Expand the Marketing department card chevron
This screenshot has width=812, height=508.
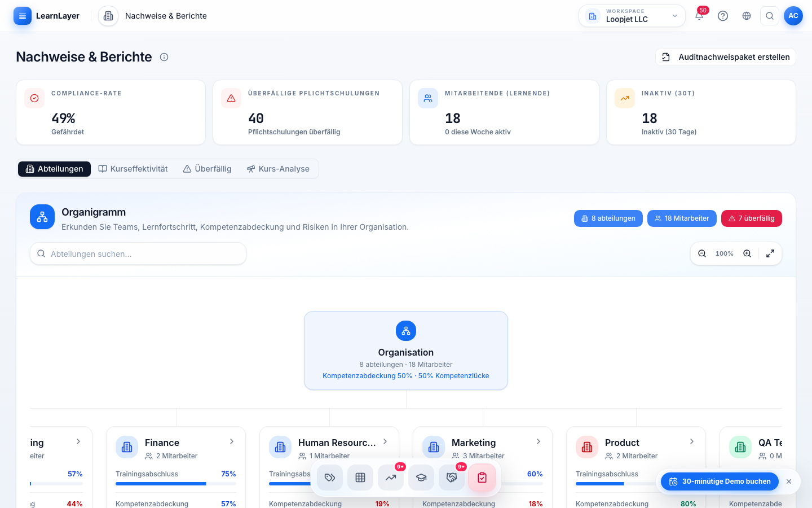coord(539,441)
